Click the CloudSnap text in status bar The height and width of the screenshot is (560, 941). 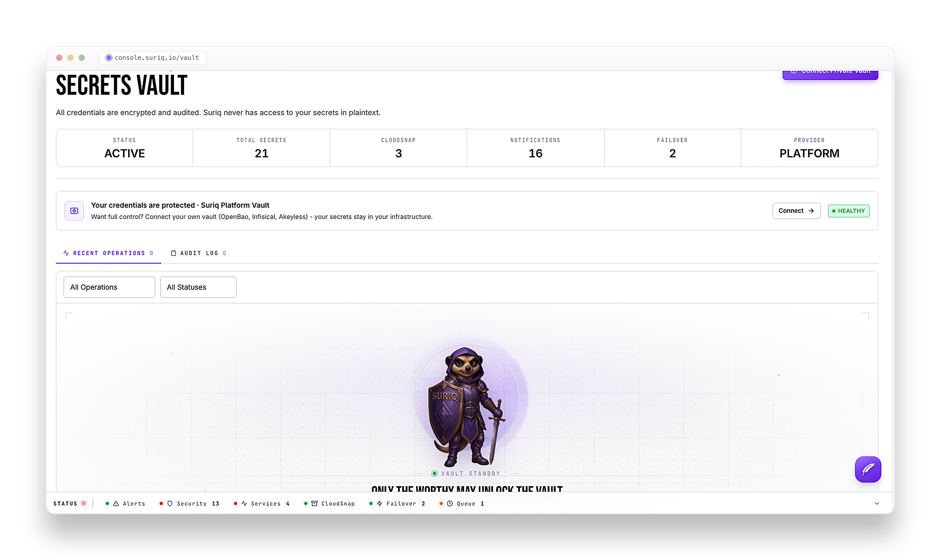338,503
